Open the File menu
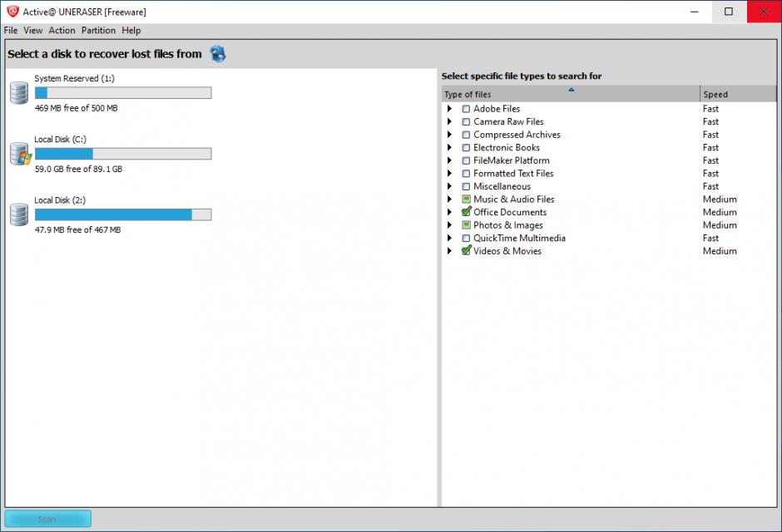The width and height of the screenshot is (782, 532). pos(11,31)
